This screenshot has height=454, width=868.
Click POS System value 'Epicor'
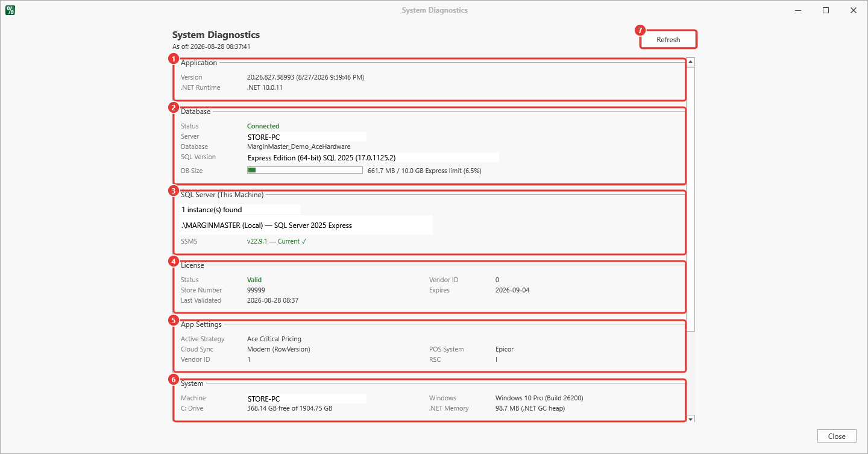pyautogui.click(x=505, y=349)
